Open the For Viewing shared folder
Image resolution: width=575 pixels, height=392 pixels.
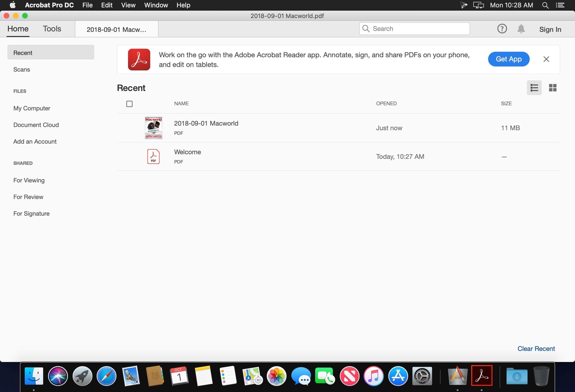pos(29,180)
